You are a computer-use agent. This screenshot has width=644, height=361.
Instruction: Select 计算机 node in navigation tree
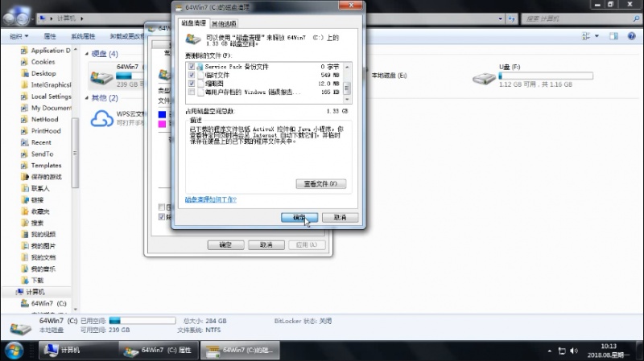(30, 292)
